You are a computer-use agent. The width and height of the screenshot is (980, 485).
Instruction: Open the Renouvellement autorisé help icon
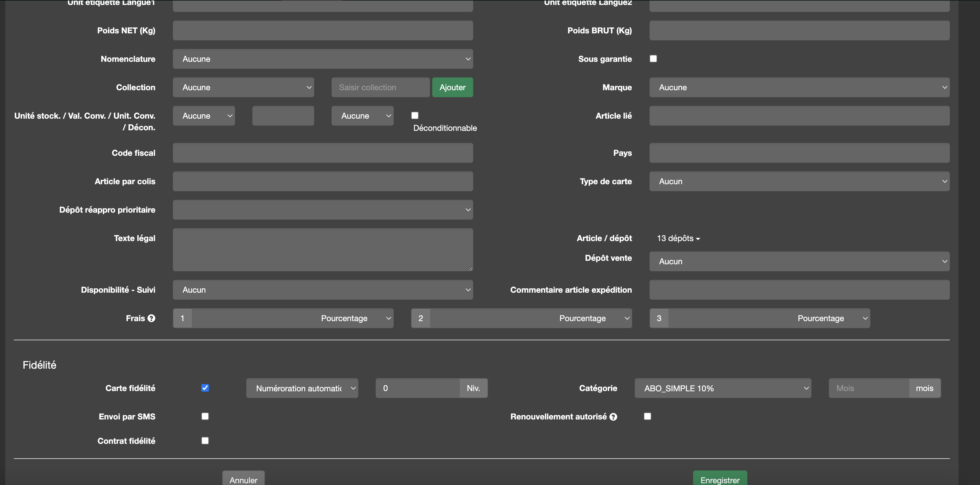point(613,417)
